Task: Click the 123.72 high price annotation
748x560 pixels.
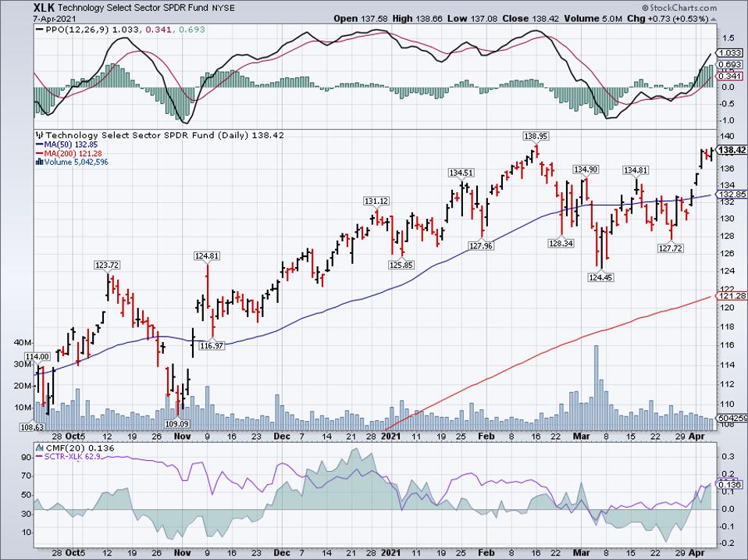Action: [x=107, y=266]
